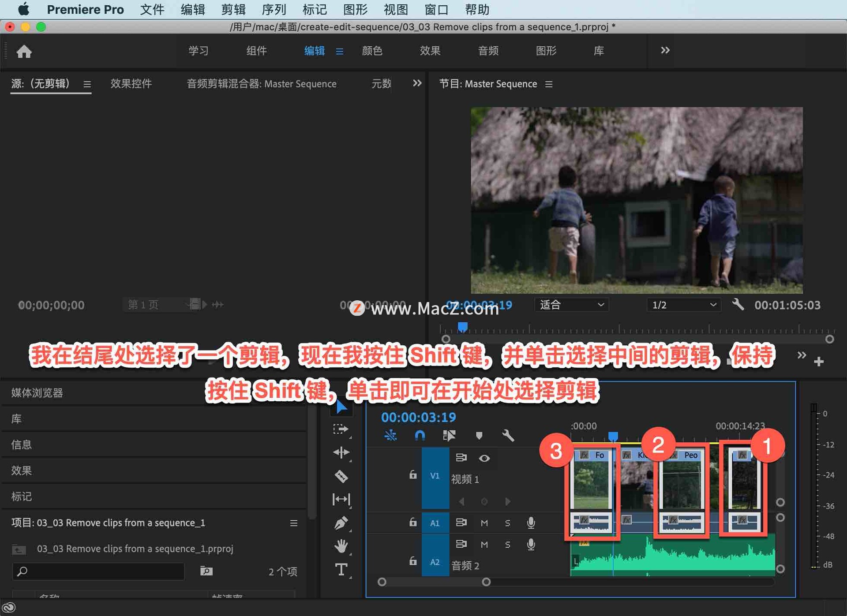Hide video track 视频 1 with eye toggle
This screenshot has width=847, height=616.
pyautogui.click(x=484, y=458)
